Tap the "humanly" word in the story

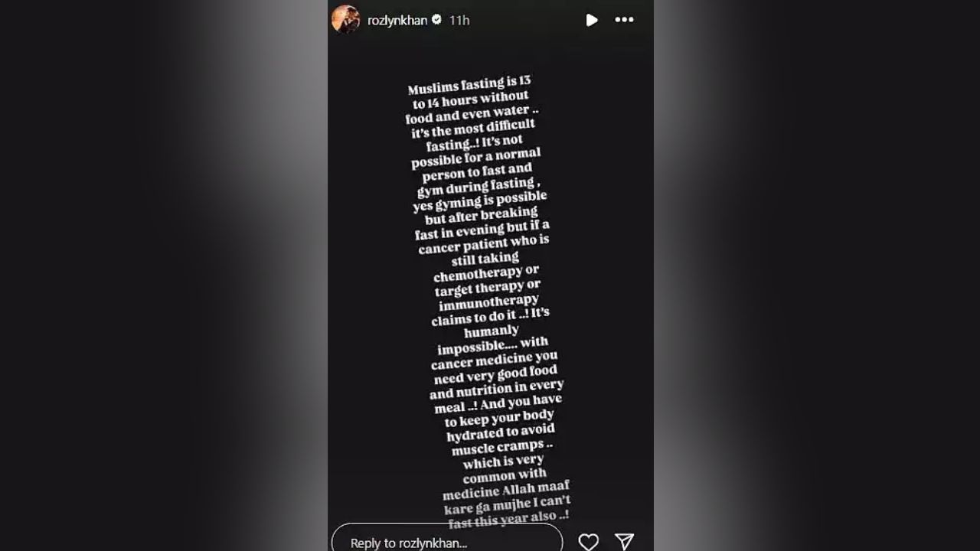[492, 331]
